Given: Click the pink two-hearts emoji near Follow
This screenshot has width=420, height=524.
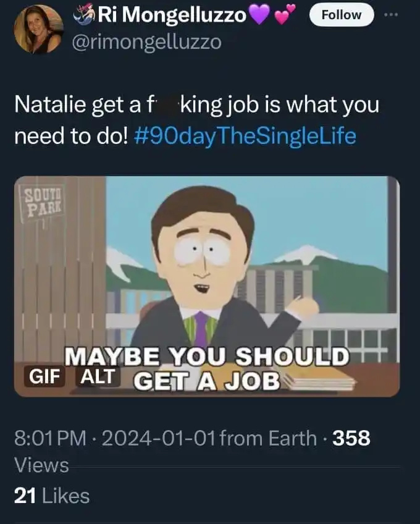Looking at the screenshot, I should (x=284, y=15).
